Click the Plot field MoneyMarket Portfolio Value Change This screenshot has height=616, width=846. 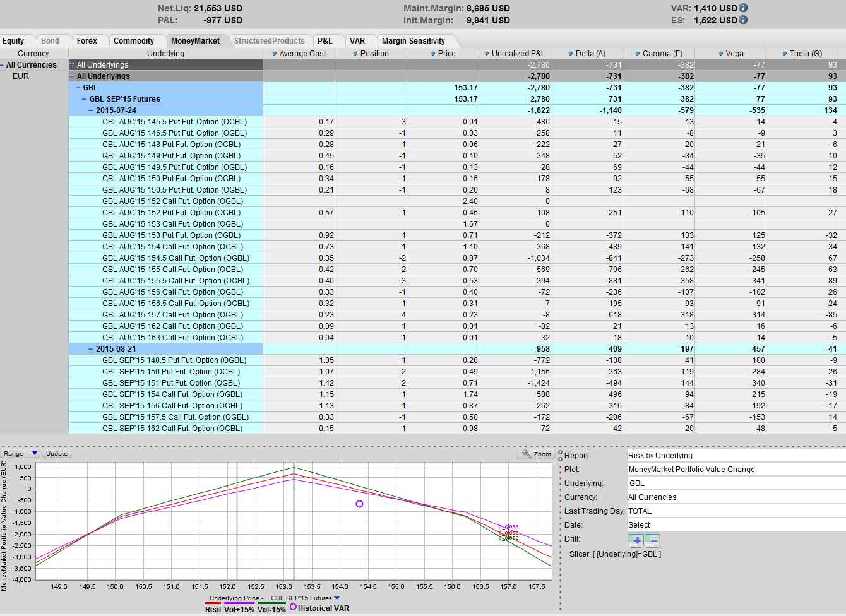point(736,470)
